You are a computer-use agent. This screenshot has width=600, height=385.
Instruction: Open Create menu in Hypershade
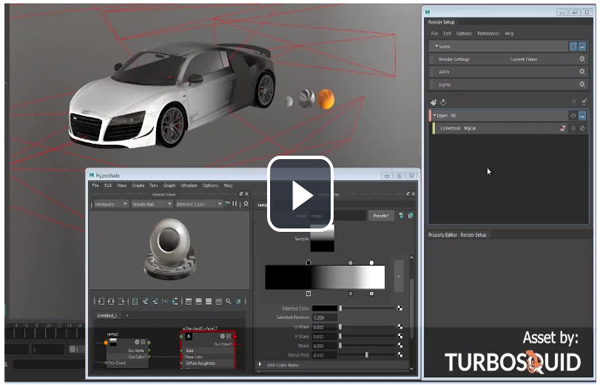point(138,186)
